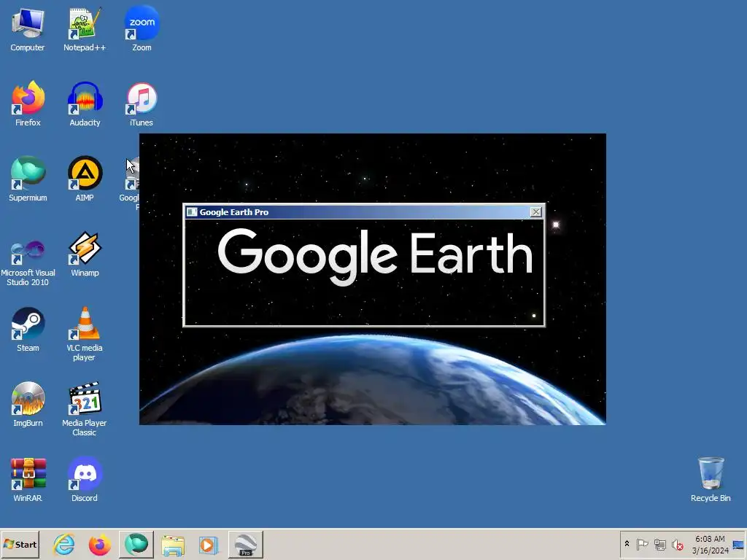Select the WinRAR desktop shortcut

point(28,480)
